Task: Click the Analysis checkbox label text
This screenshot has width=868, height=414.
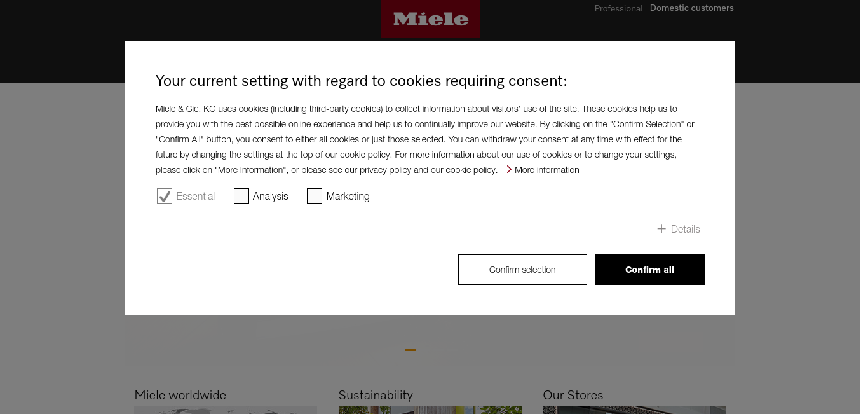Action: pos(271,196)
